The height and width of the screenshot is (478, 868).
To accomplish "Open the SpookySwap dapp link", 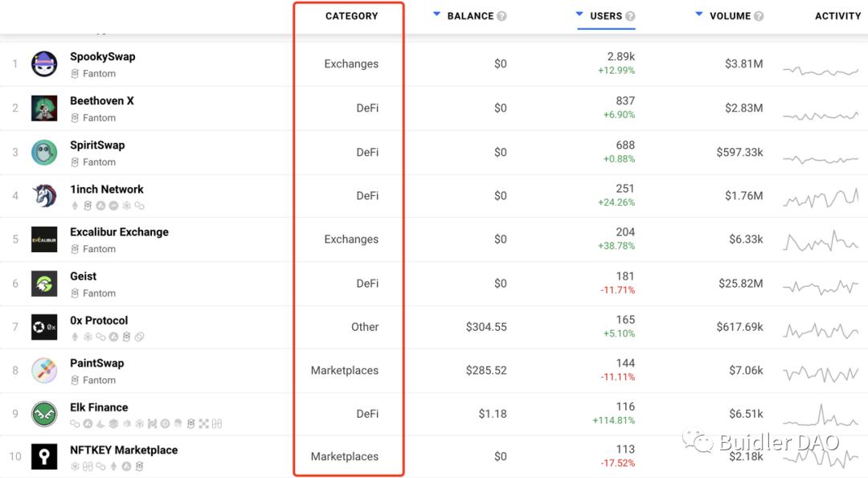I will click(x=102, y=56).
